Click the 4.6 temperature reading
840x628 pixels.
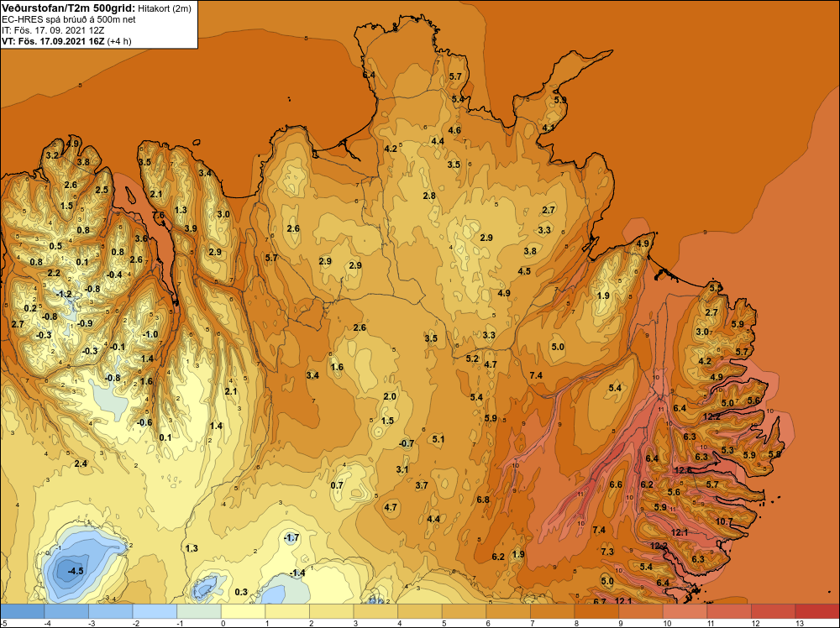[x=454, y=130]
